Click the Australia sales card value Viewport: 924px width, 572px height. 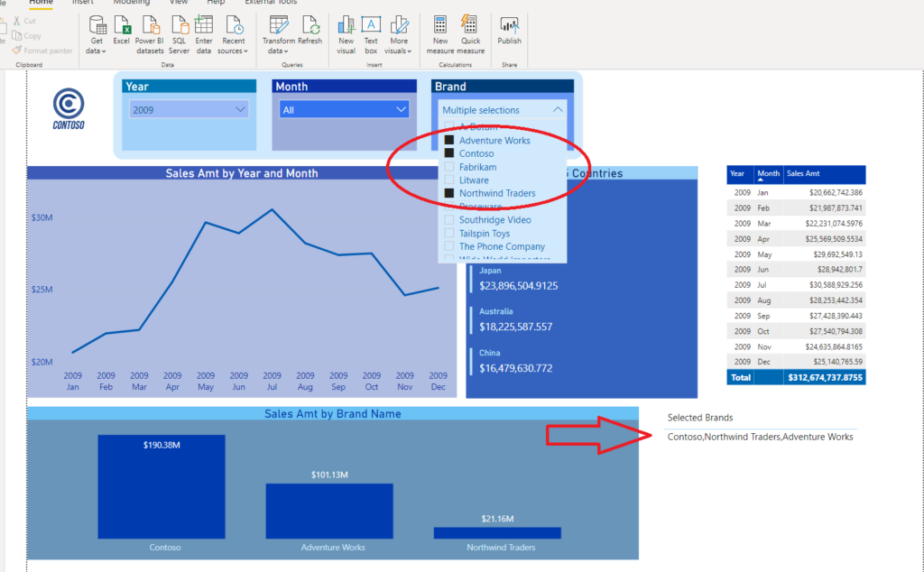[515, 327]
